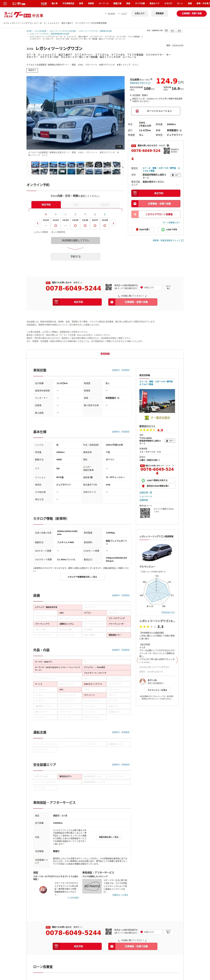Open the dealer photo in 販売店詳細
210x980 pixels.
tap(157, 401)
